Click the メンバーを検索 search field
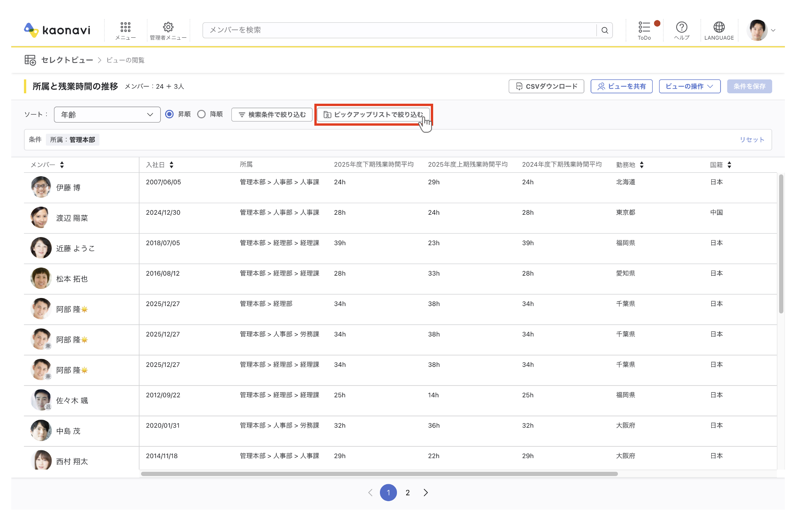Viewport: 810px width, 532px height. [399, 30]
